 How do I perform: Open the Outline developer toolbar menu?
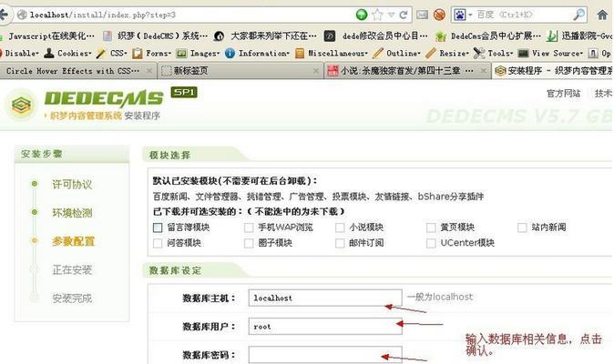click(397, 53)
